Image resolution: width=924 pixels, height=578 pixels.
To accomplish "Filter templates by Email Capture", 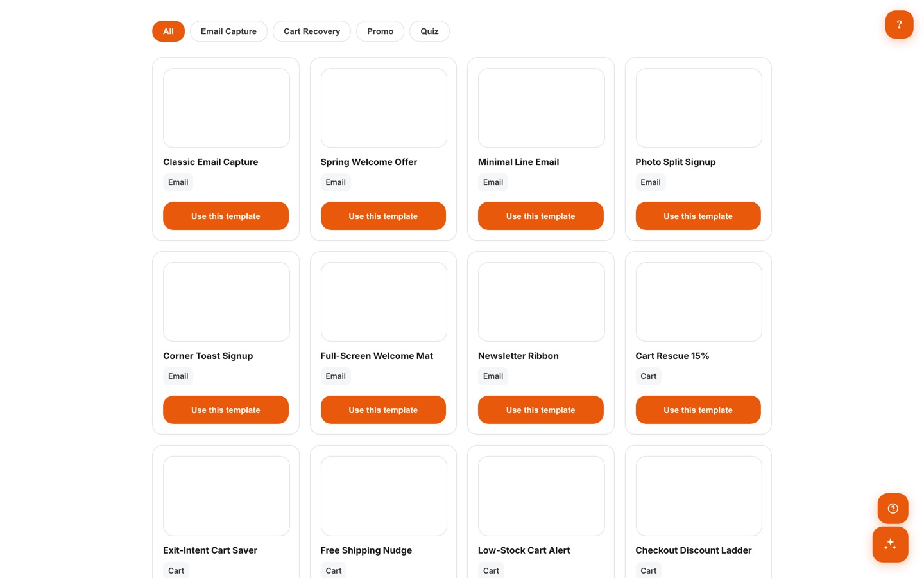I will (228, 31).
